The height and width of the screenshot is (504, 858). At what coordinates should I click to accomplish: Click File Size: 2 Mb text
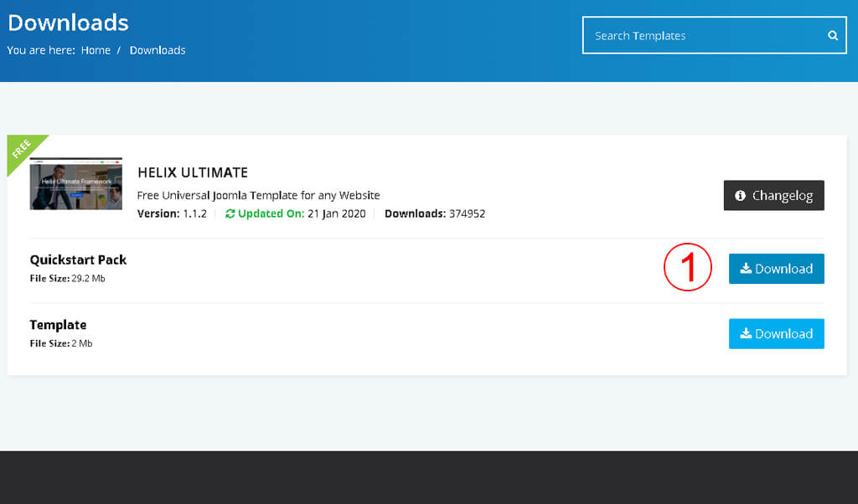(60, 343)
